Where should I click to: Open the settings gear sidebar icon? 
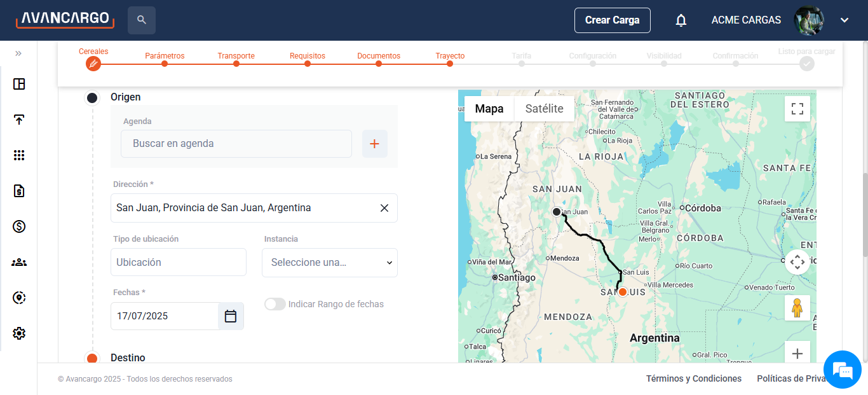point(19,333)
